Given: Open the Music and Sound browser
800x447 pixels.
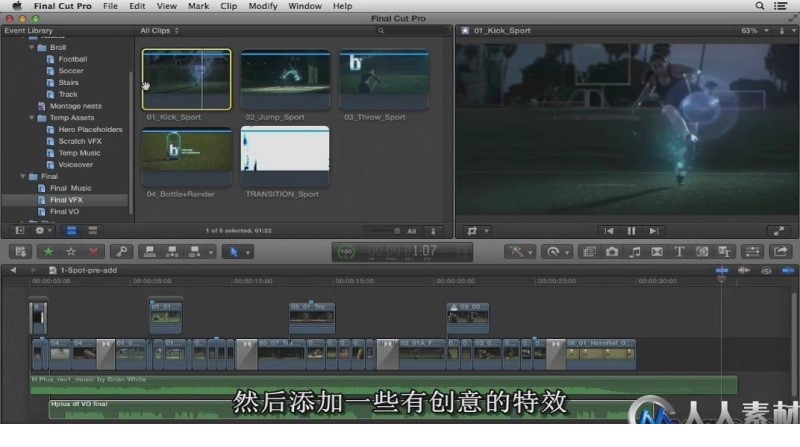Looking at the screenshot, I should tap(634, 252).
